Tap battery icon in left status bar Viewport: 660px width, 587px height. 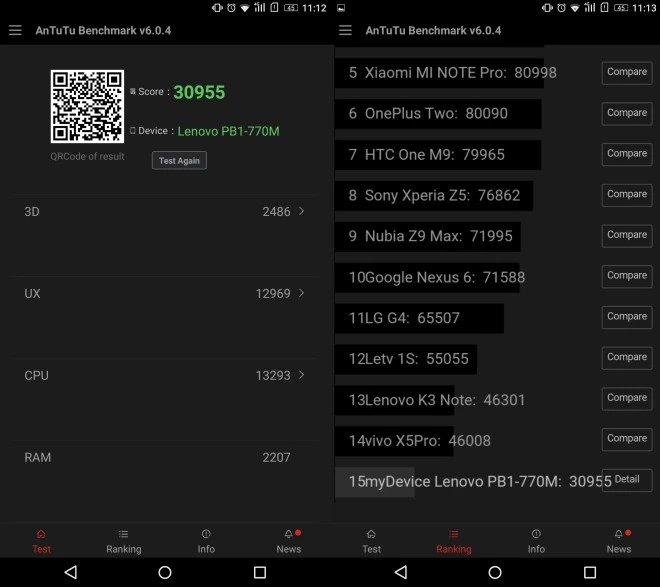[291, 8]
